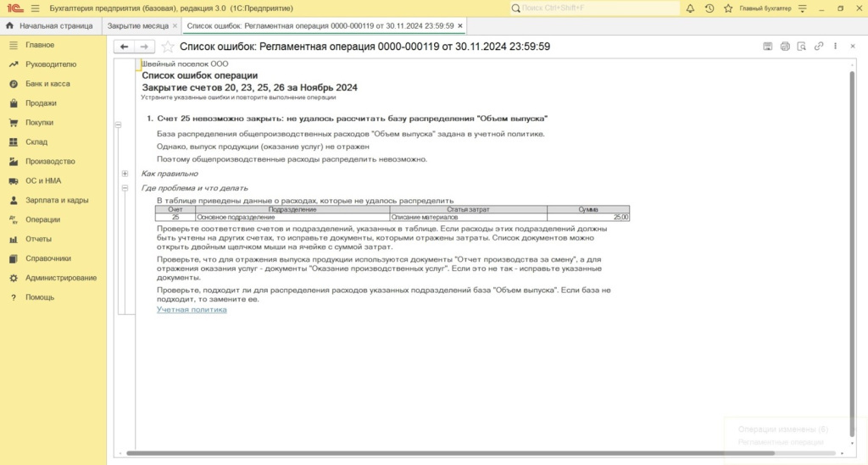
Task: Click the Операции icon in sidebar
Action: 14,219
